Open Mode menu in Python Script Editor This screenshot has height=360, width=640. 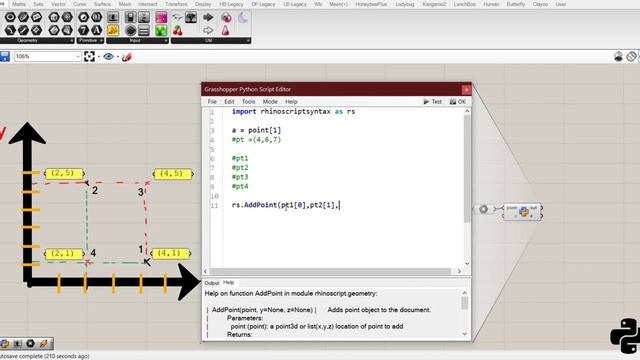[x=270, y=102]
